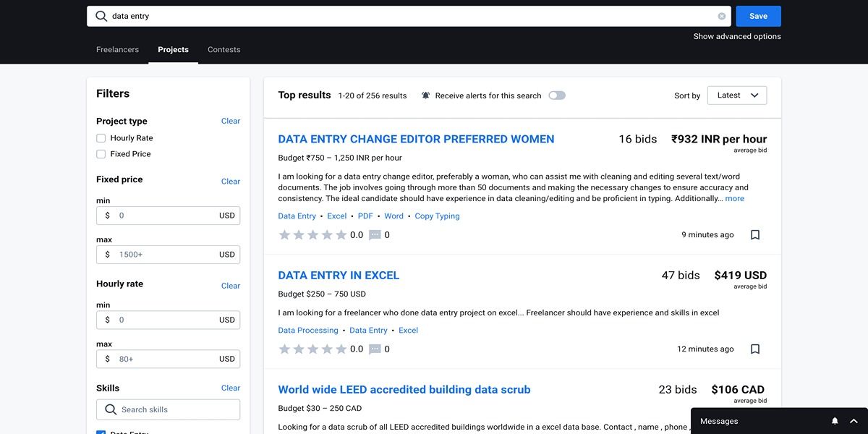Viewport: 868px width, 434px height.
Task: Enable the Hourly Rate checkbox
Action: coord(101,138)
